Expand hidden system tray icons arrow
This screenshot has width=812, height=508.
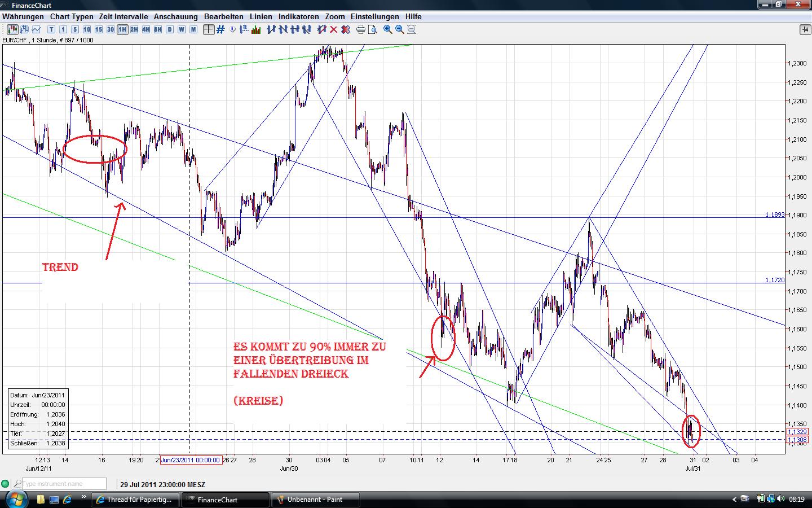pos(734,500)
